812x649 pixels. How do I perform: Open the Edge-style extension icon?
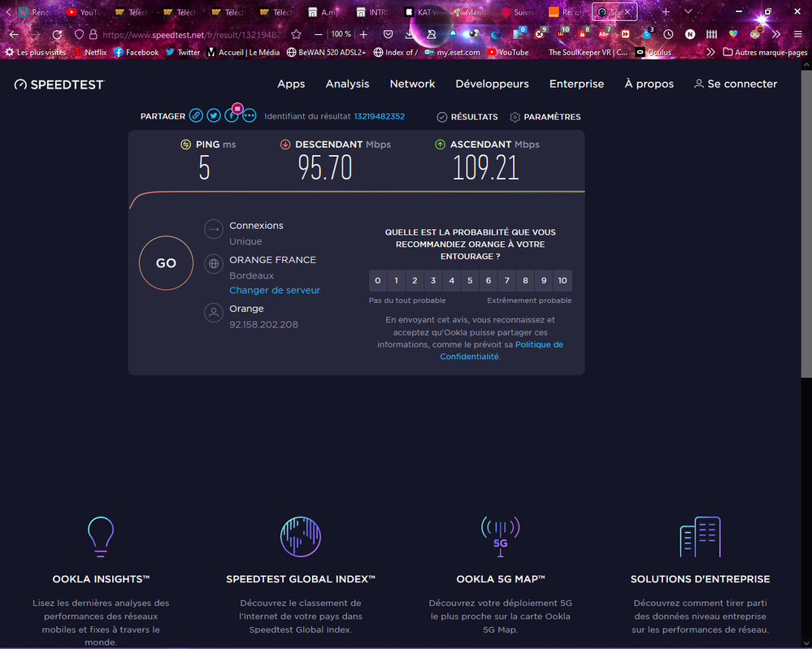[496, 34]
